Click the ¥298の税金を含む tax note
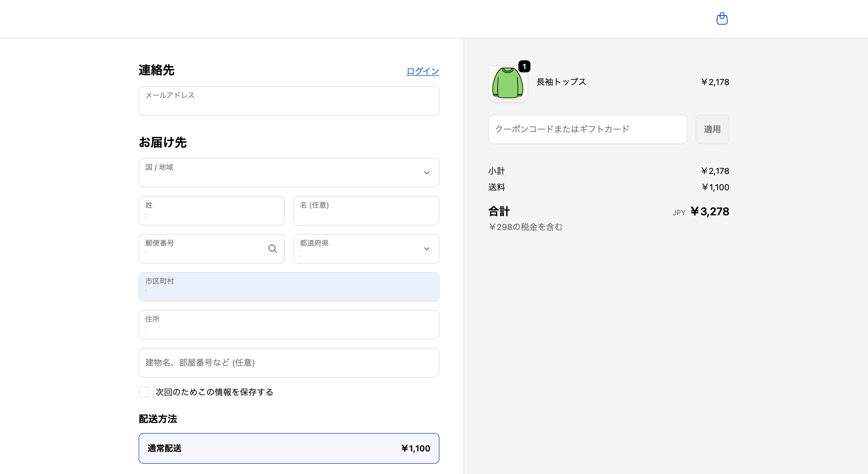This screenshot has width=868, height=474. [x=525, y=227]
